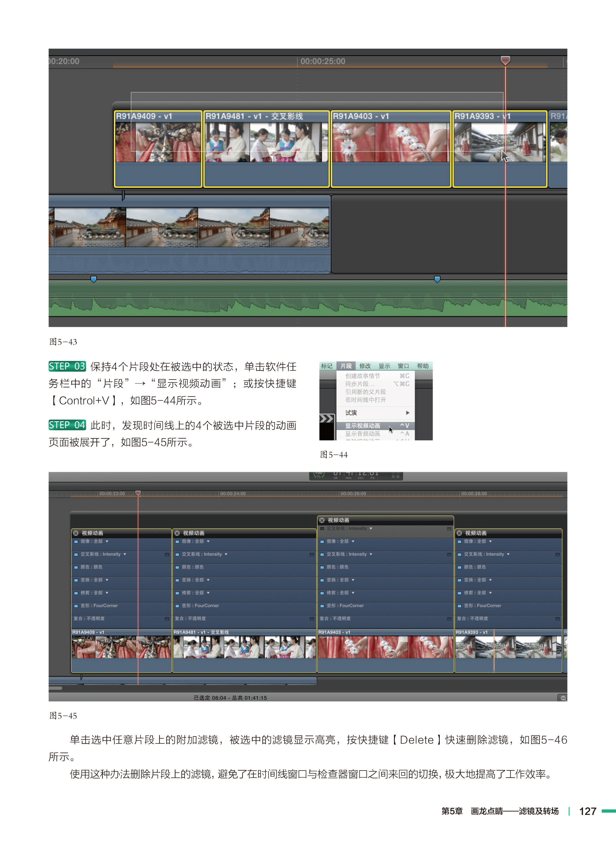Click the double-arrow icon beside the 片段 menu
The width and height of the screenshot is (616, 843).
pyautogui.click(x=327, y=419)
